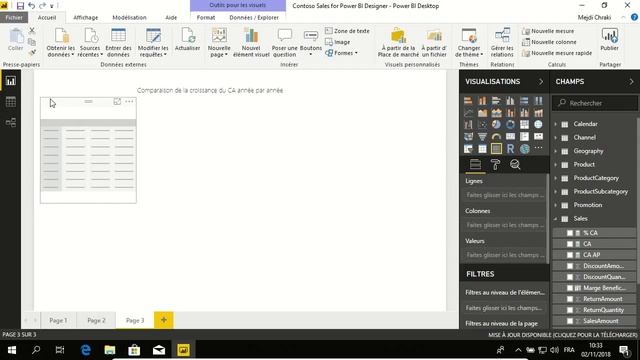This screenshot has width=640, height=360.
Task: Select the clustered bar chart visual
Action: tap(496, 101)
